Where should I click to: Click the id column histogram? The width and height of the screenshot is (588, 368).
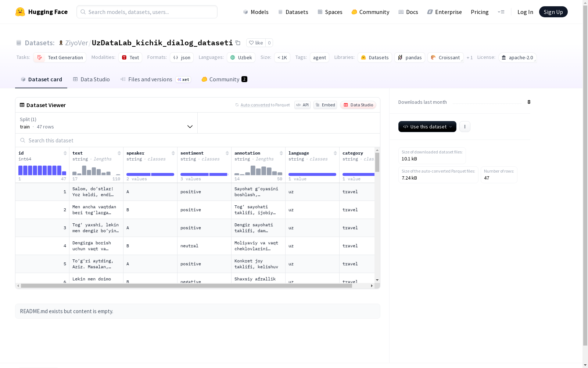[42, 170]
